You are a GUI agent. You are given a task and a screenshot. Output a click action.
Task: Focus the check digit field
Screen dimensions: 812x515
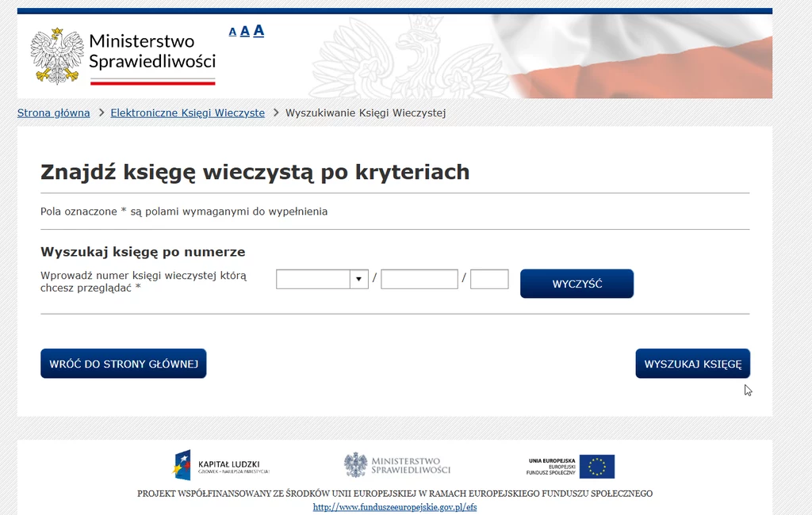coord(489,280)
